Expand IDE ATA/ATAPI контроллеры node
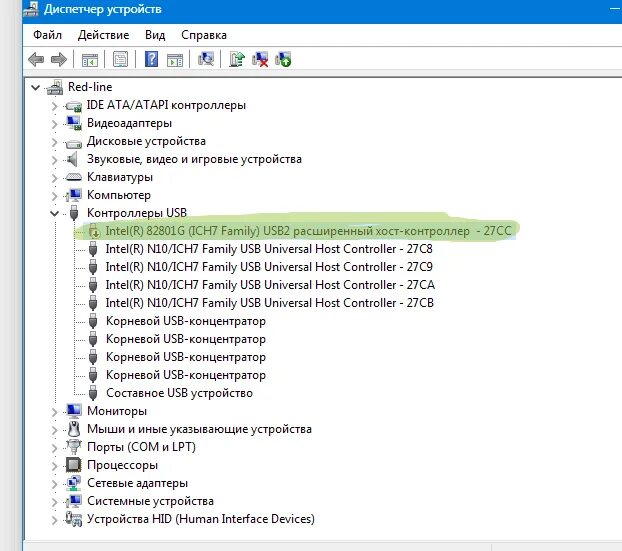The image size is (622, 551). coord(54,106)
